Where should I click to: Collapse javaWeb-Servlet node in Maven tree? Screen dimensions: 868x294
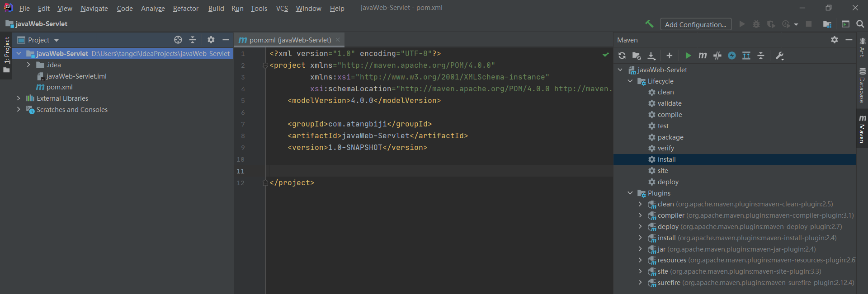[620, 70]
